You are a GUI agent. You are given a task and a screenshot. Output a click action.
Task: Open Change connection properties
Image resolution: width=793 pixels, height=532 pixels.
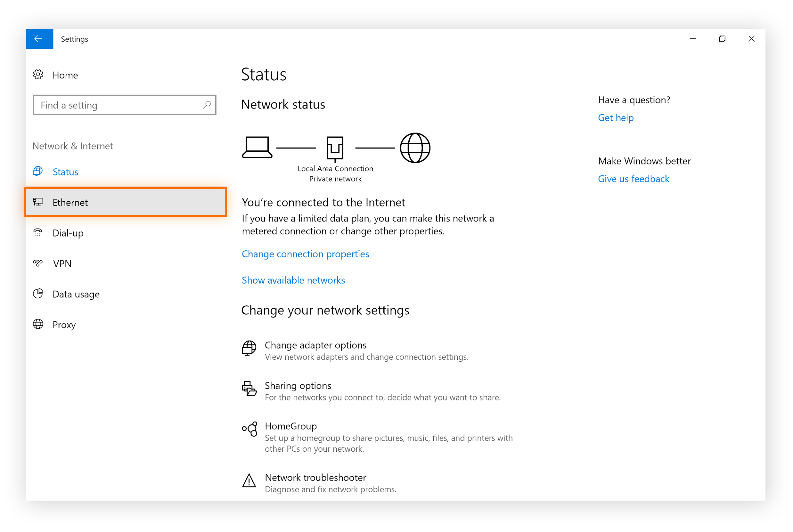coord(305,254)
